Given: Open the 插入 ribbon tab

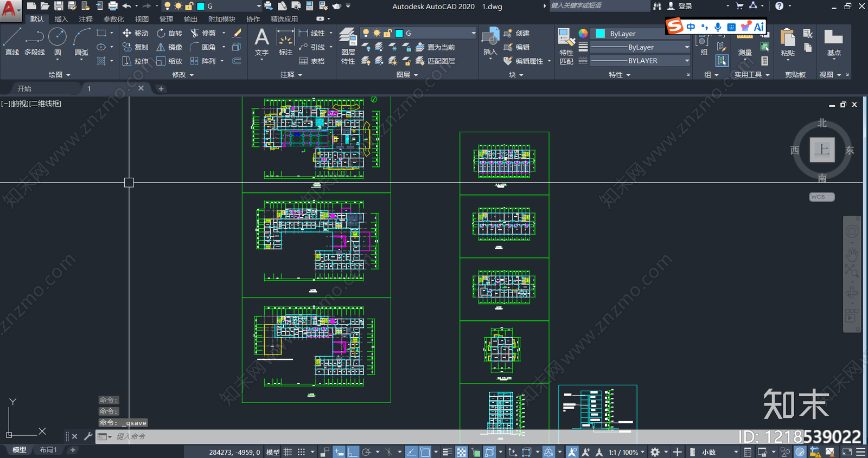Looking at the screenshot, I should [61, 19].
